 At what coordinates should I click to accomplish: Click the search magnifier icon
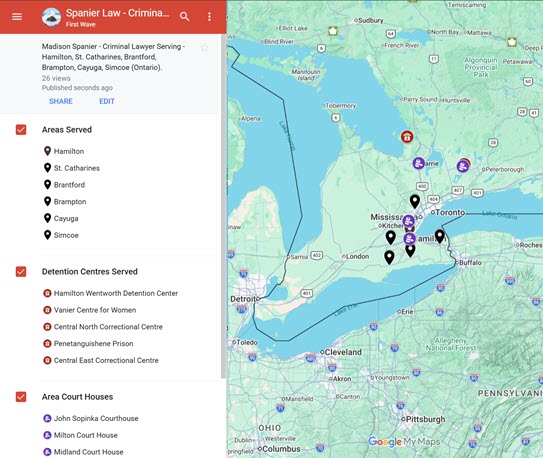coord(184,16)
